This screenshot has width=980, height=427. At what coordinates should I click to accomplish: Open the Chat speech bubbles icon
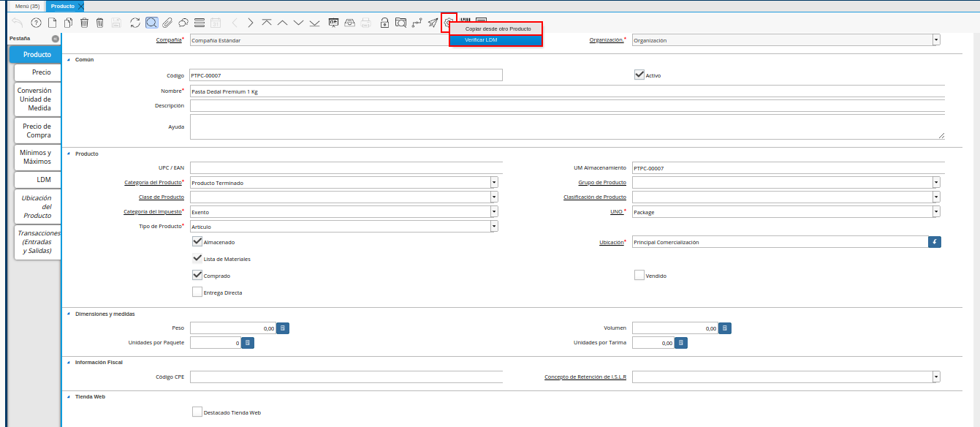pyautogui.click(x=183, y=23)
